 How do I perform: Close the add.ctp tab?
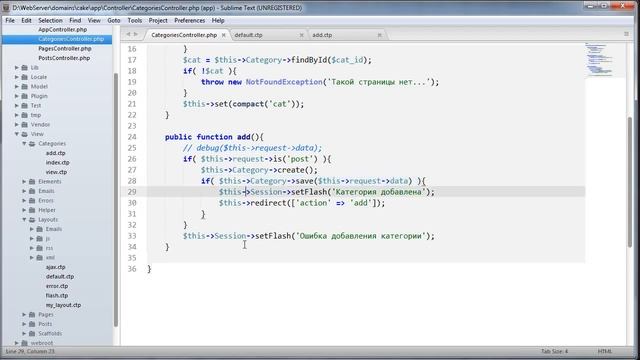pyautogui.click(x=380, y=35)
